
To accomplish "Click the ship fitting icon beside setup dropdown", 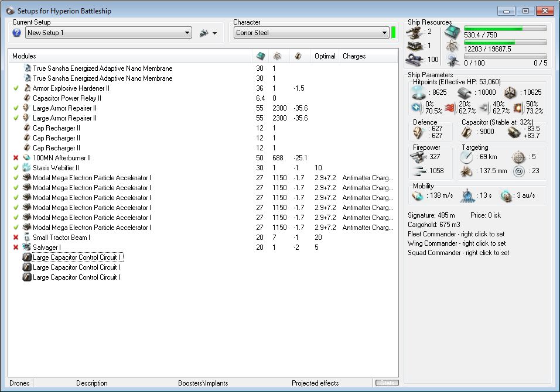I will tap(204, 33).
